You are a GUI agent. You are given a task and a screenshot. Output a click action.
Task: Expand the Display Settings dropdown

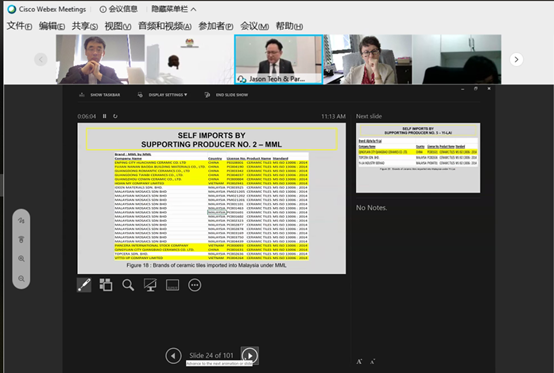[164, 95]
